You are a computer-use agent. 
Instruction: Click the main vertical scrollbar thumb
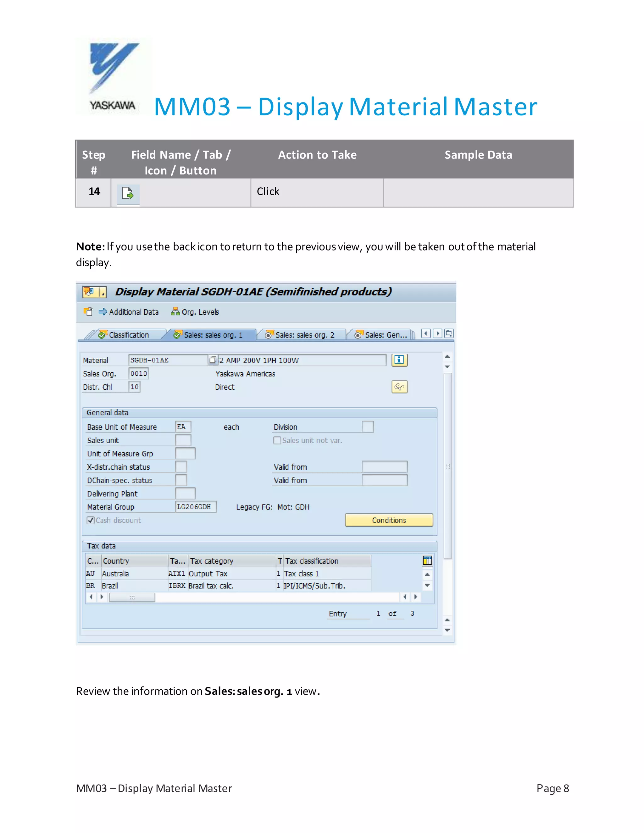click(x=448, y=466)
